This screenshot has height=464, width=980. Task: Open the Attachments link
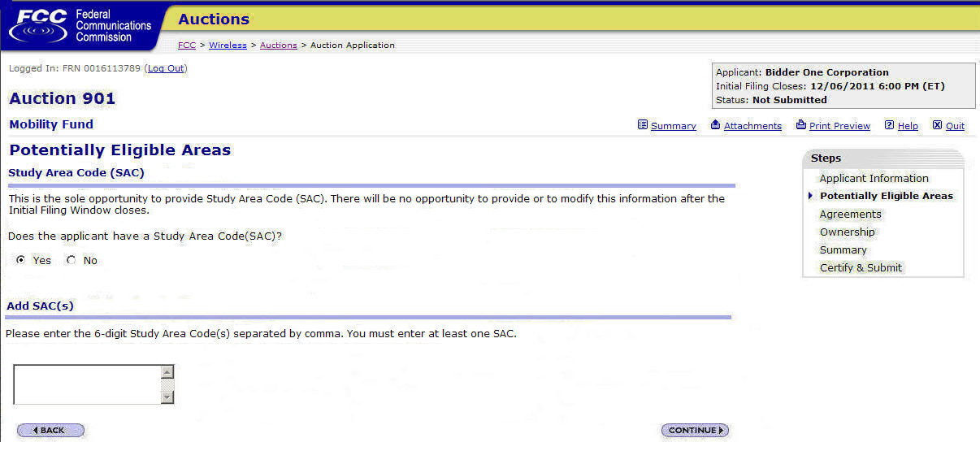(x=752, y=126)
